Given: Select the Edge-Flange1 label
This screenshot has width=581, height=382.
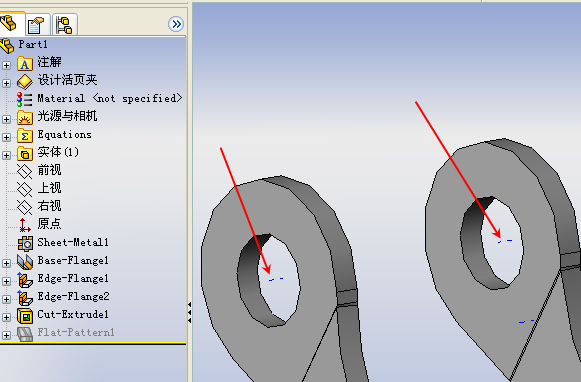Looking at the screenshot, I should 73,278.
